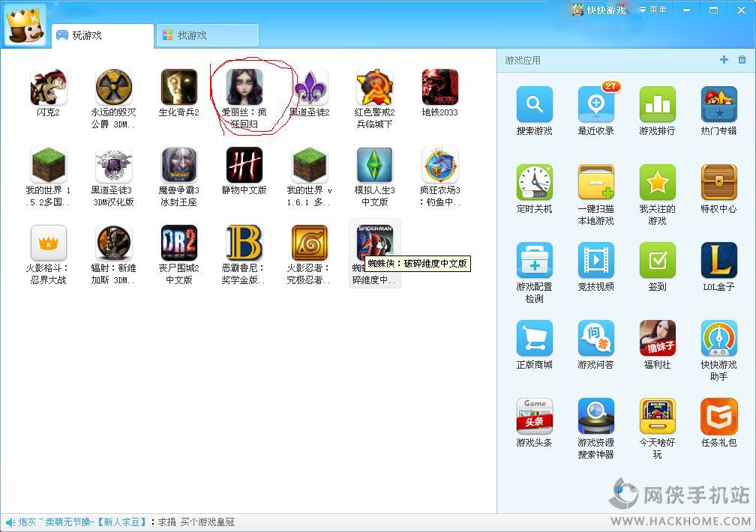Image resolution: width=756 pixels, height=532 pixels.
Task: Click the king mascot avatar logo
Action: (x=25, y=25)
